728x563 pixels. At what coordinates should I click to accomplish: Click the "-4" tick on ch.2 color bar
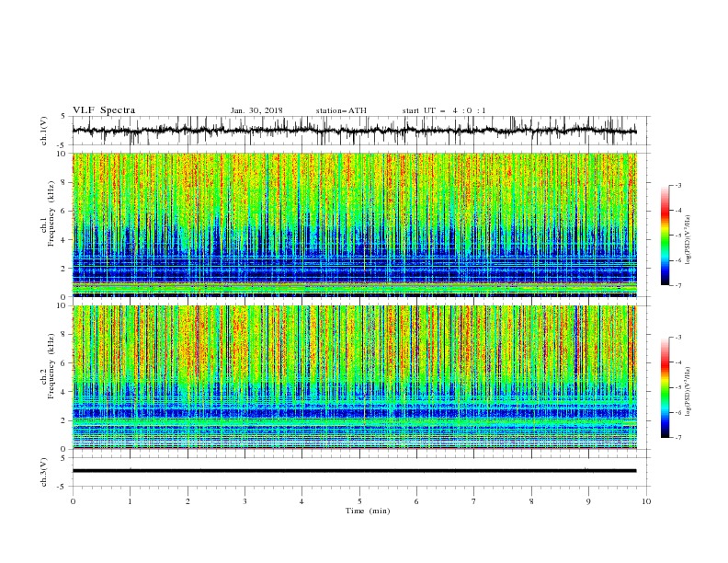(677, 362)
